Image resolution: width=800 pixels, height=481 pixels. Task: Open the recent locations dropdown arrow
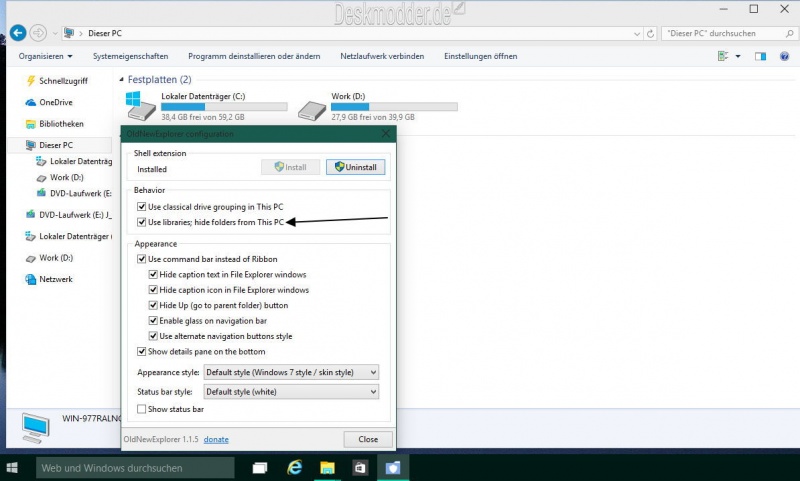pos(55,34)
